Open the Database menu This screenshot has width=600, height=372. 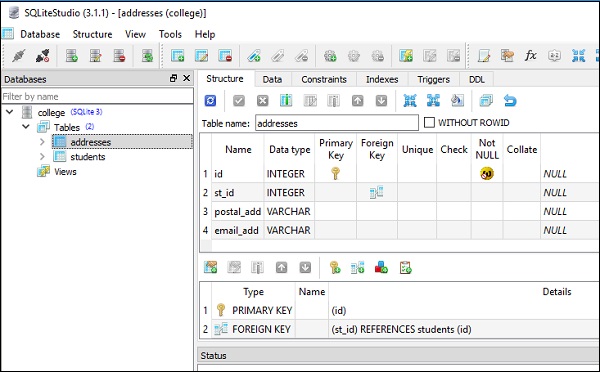click(40, 34)
